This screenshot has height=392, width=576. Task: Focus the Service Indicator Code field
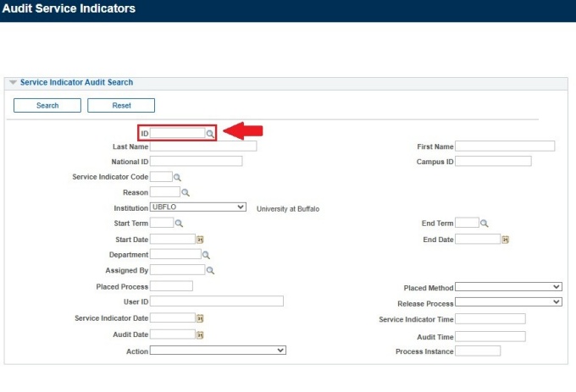tap(161, 177)
